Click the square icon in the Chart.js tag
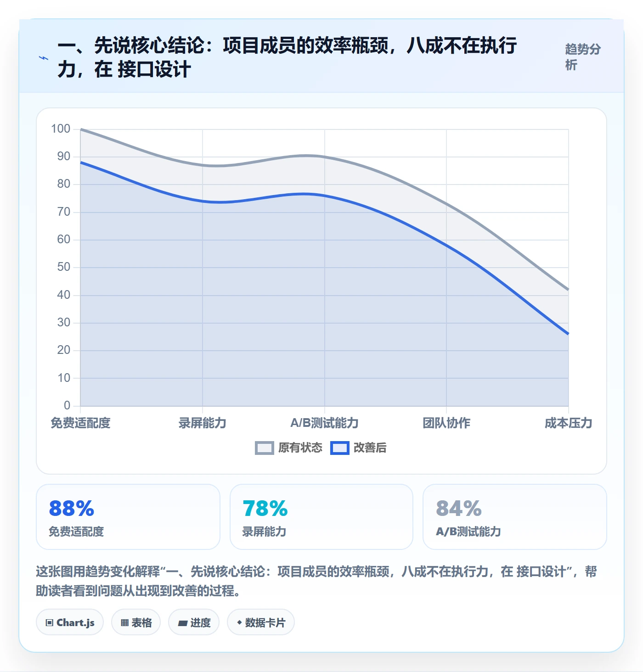 click(50, 623)
